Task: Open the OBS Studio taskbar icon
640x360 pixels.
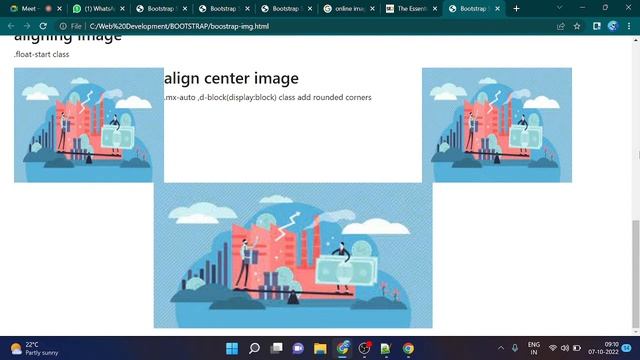Action: [x=364, y=348]
